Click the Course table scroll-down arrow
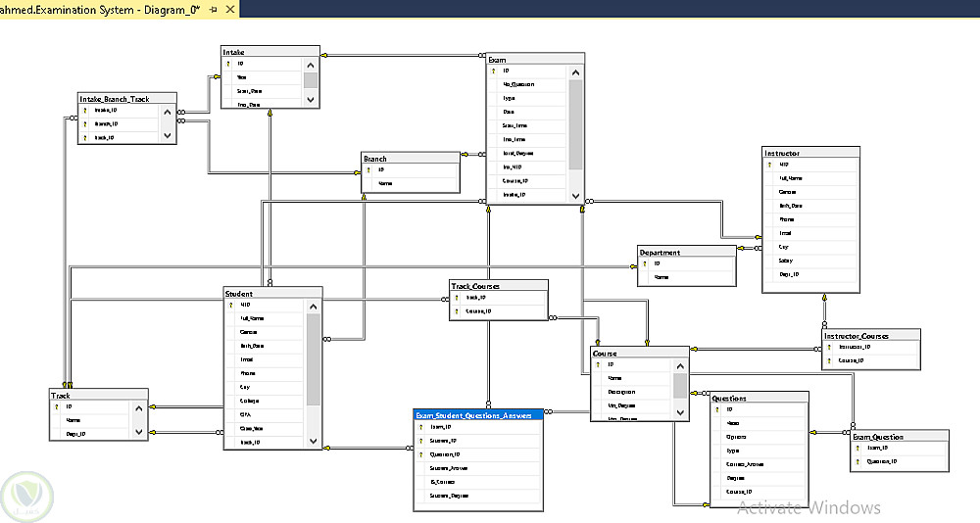 680,412
